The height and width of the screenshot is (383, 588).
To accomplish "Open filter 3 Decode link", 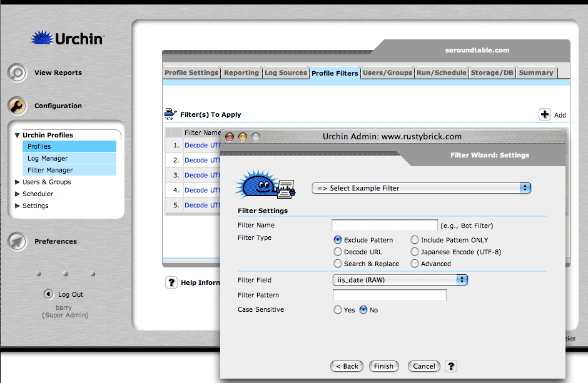I will coord(202,175).
